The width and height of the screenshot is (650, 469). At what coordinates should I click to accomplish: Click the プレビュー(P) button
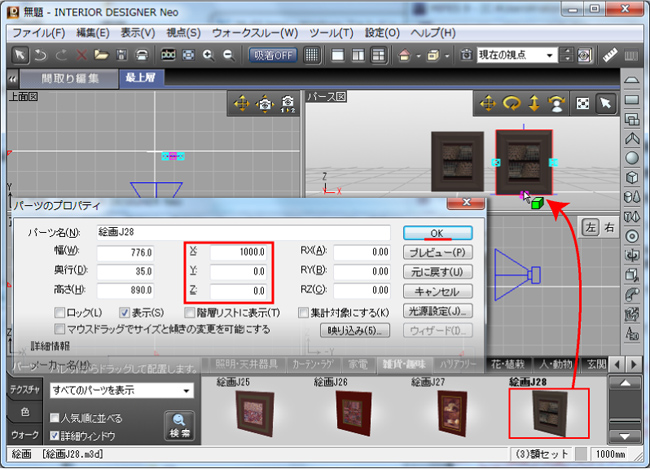pos(439,252)
